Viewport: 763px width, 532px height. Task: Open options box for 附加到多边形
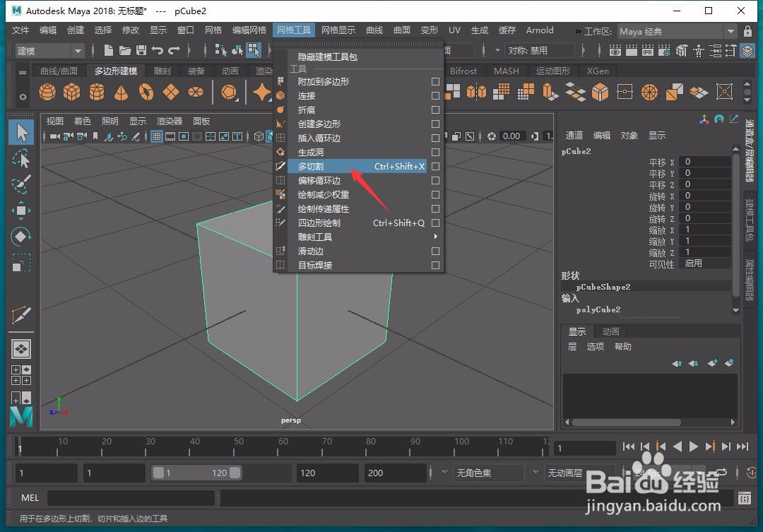(436, 81)
